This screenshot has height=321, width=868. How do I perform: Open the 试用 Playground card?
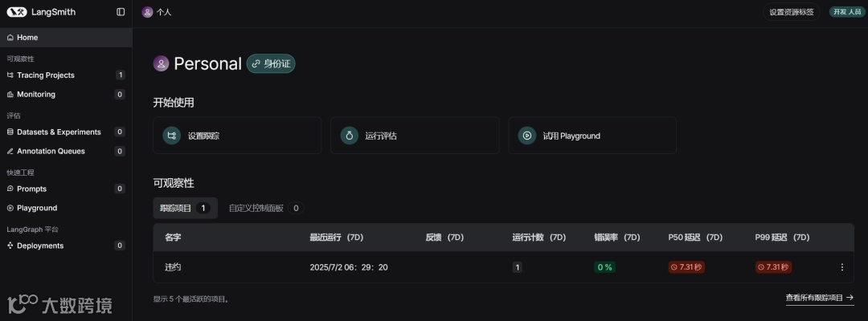coord(592,136)
